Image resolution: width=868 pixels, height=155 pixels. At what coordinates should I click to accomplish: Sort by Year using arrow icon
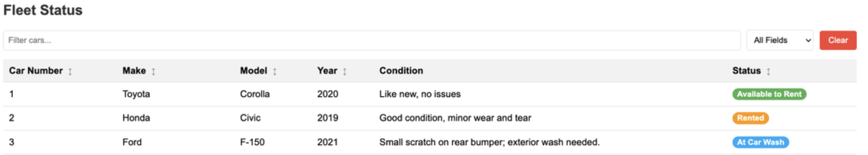[x=344, y=71]
